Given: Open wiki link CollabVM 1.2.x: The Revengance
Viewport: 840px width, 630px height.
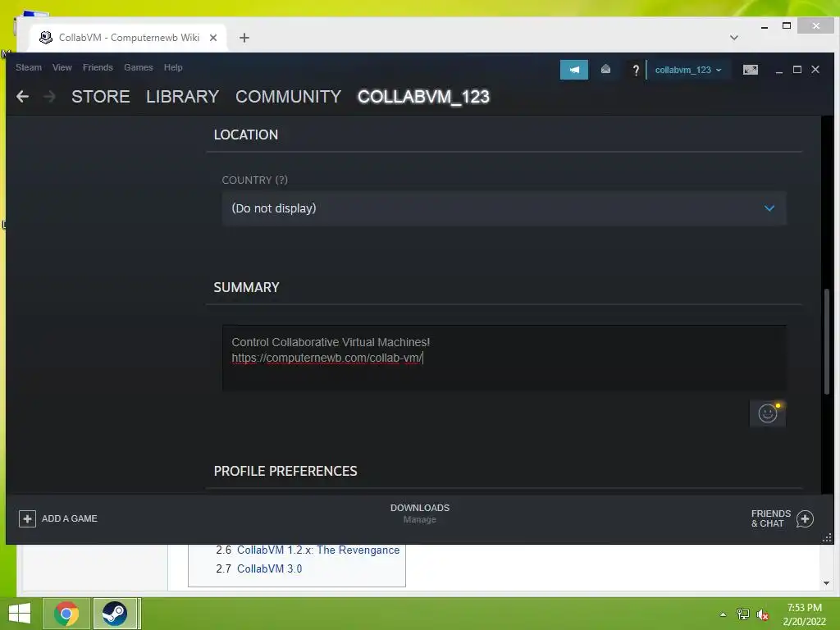Looking at the screenshot, I should click(x=318, y=550).
